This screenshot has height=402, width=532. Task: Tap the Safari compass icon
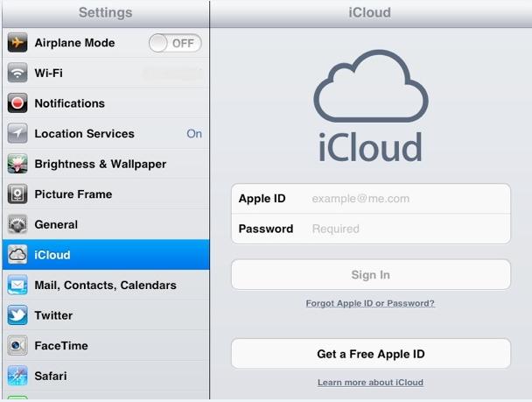pyautogui.click(x=17, y=376)
